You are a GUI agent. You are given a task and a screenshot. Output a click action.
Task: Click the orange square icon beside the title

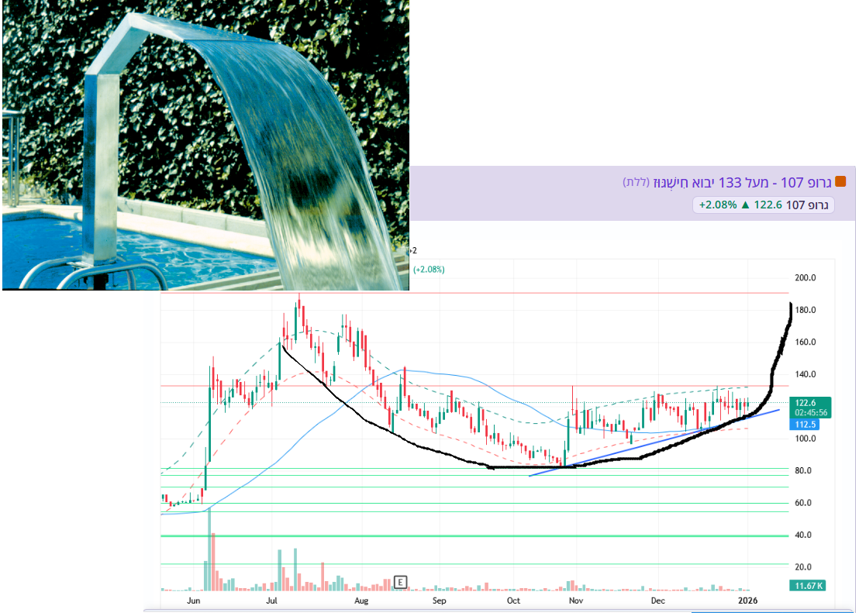[x=840, y=182]
